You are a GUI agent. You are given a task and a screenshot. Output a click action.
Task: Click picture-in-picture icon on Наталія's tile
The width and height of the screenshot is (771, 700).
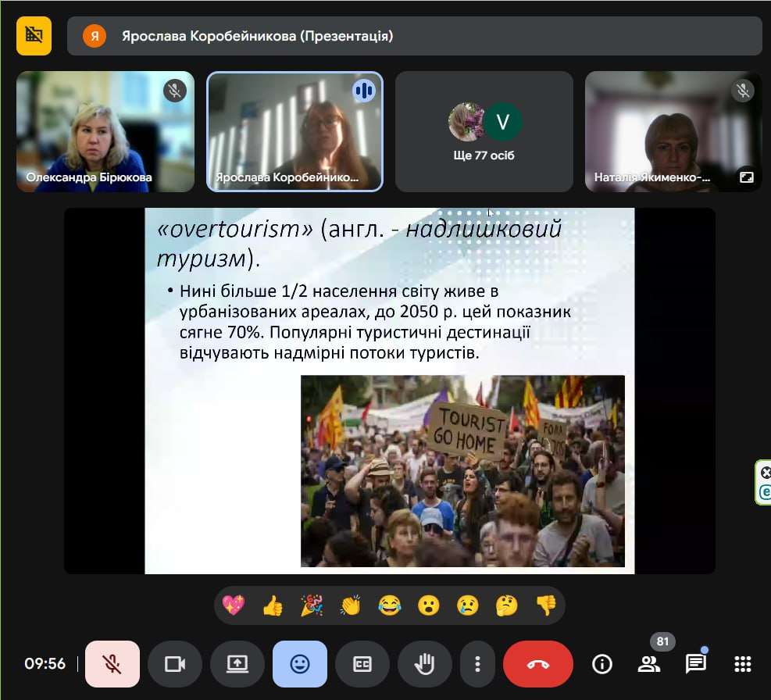[x=747, y=177]
